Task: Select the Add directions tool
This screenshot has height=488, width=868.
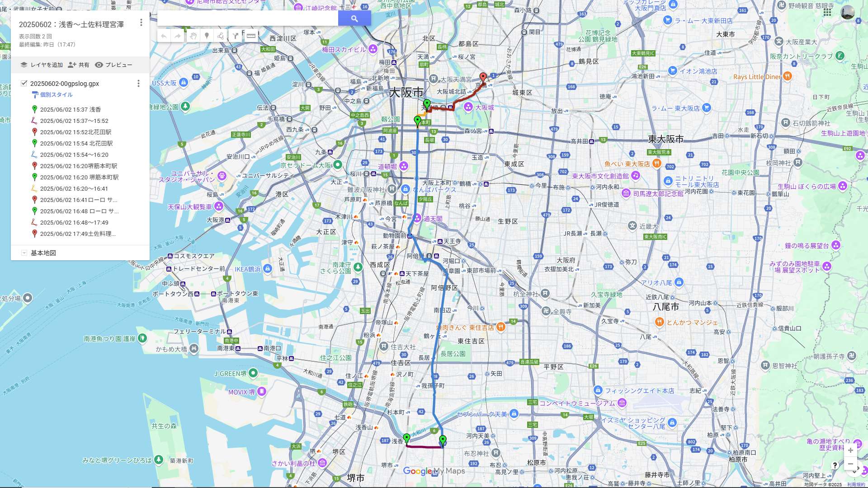Action: point(236,36)
